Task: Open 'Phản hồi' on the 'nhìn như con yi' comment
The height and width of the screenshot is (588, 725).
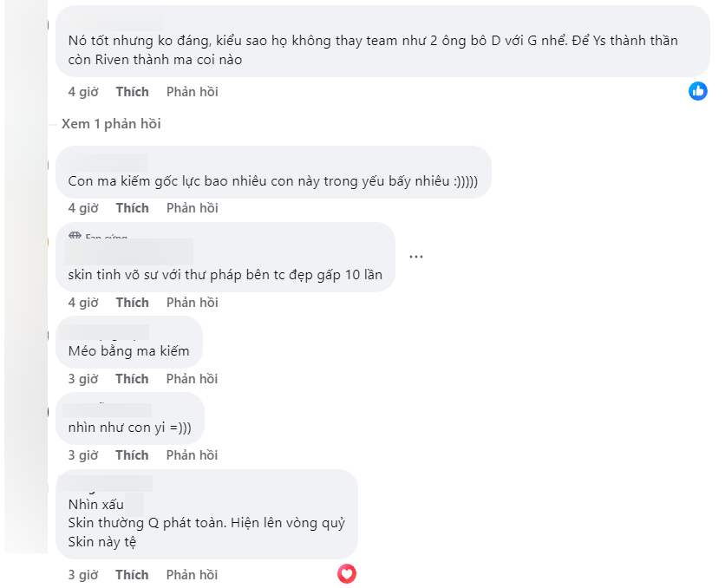Action: 191,454
